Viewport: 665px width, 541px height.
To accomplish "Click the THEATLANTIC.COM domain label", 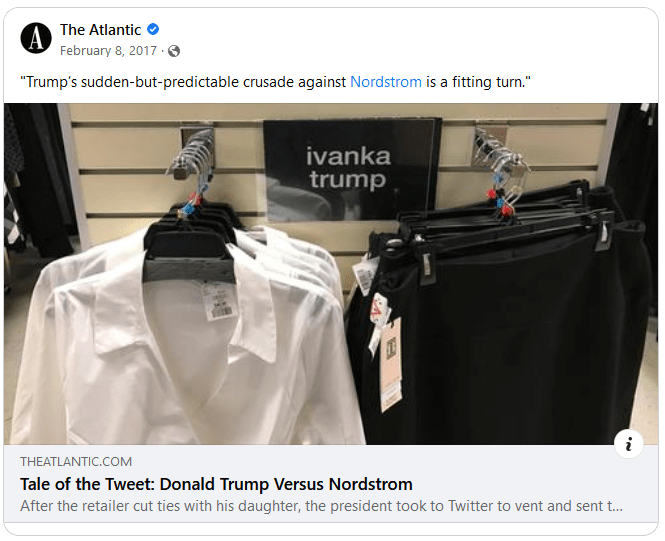I will tap(76, 462).
